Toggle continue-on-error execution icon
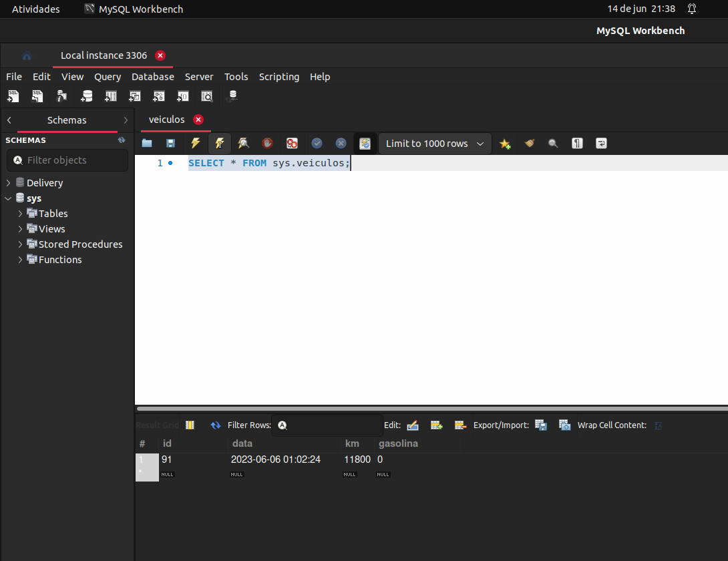This screenshot has width=728, height=561. tap(292, 143)
